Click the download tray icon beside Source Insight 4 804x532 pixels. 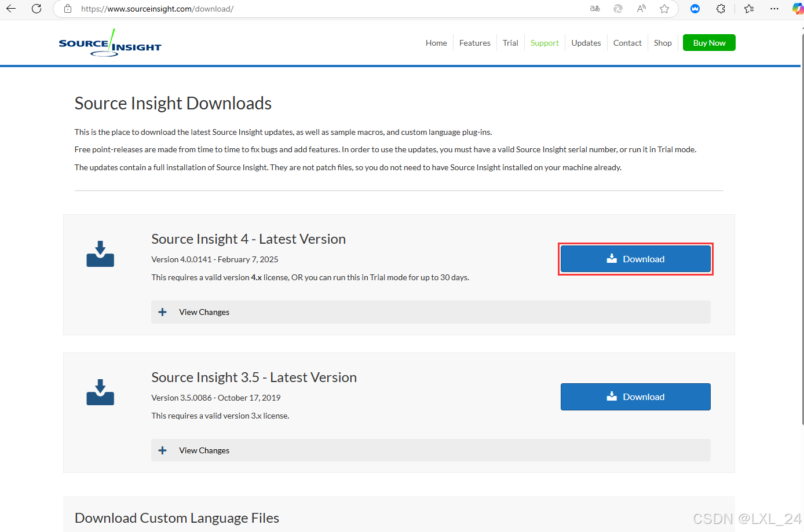pos(100,254)
